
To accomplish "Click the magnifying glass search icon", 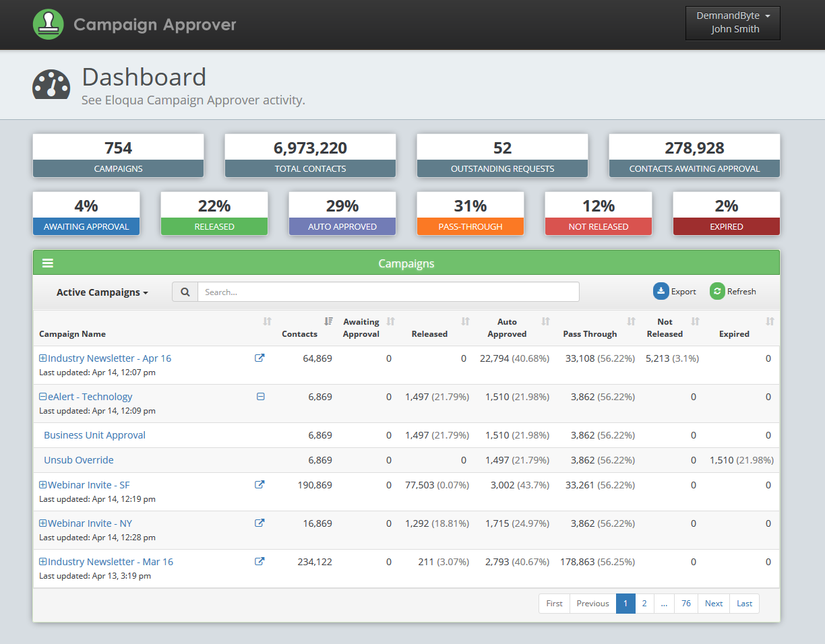I will 185,291.
